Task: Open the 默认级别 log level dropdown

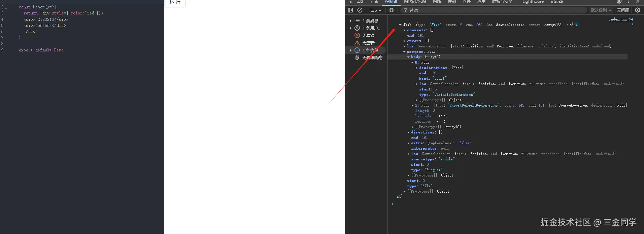Action: tap(601, 10)
